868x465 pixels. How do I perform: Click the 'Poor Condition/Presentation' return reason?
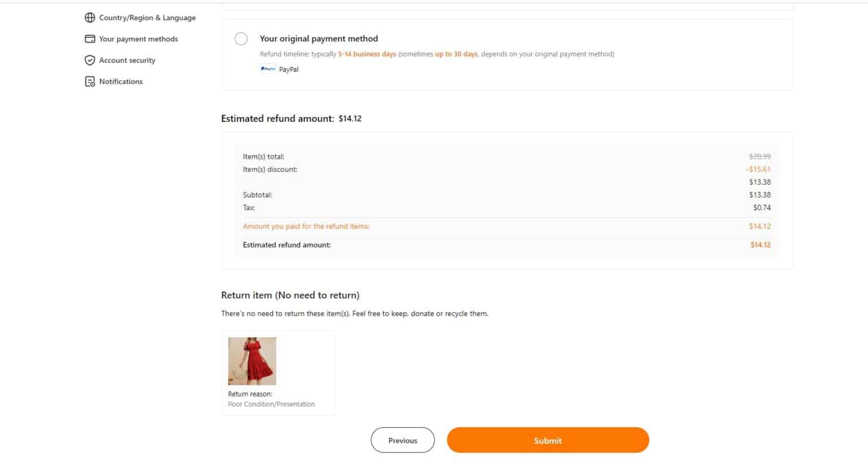[x=271, y=404]
